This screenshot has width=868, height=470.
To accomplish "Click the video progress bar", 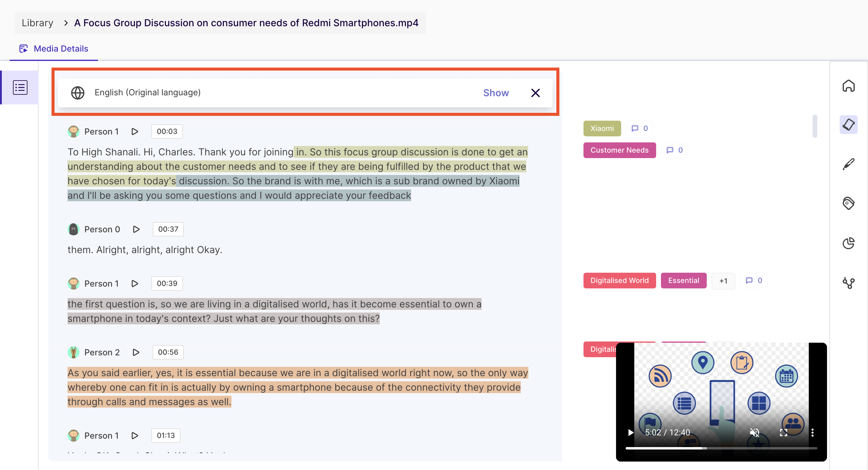I will tap(721, 448).
